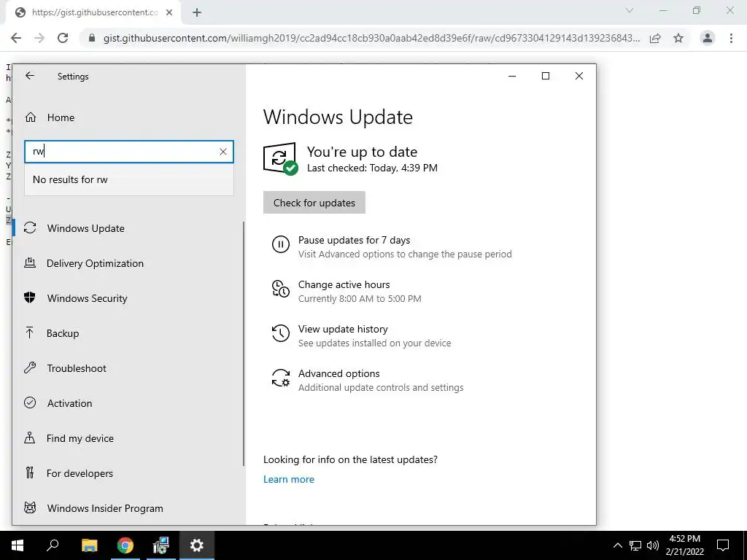Follow the Learn more link
The width and height of the screenshot is (747, 560).
289,479
